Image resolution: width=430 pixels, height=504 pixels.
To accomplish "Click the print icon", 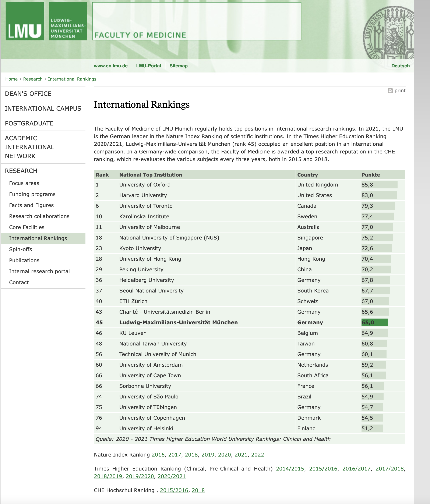I will (390, 91).
